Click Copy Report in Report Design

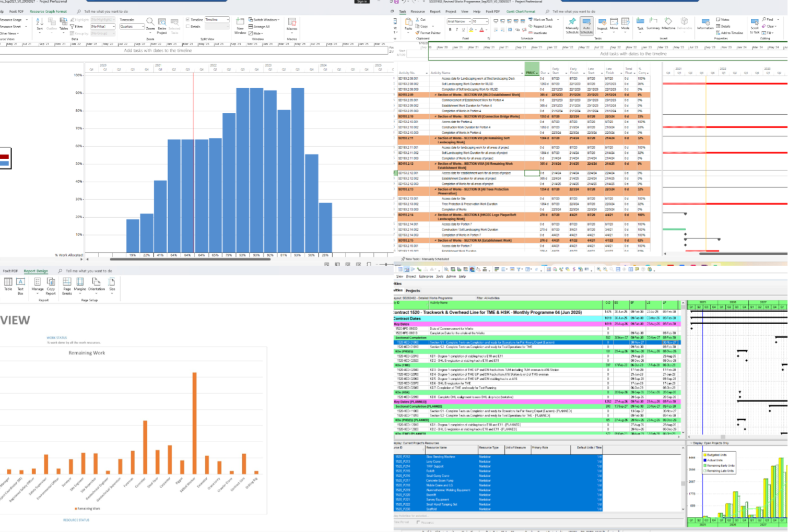point(51,286)
